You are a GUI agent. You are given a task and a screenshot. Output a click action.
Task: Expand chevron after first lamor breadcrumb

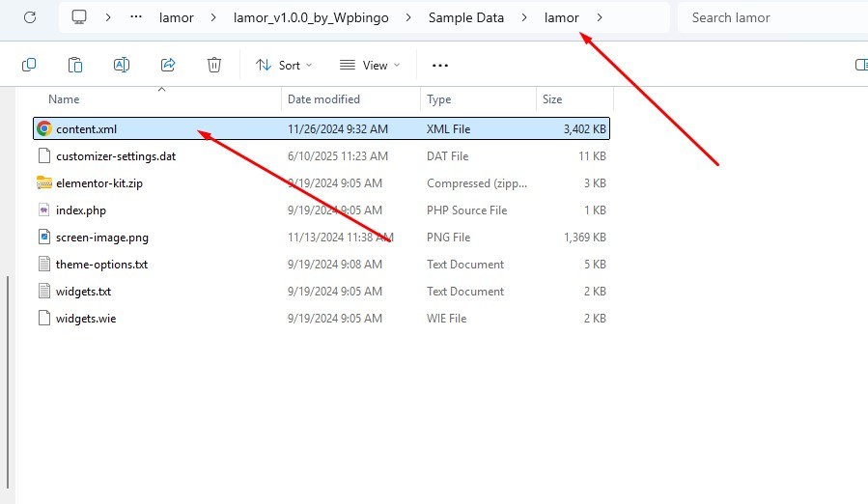pos(213,17)
